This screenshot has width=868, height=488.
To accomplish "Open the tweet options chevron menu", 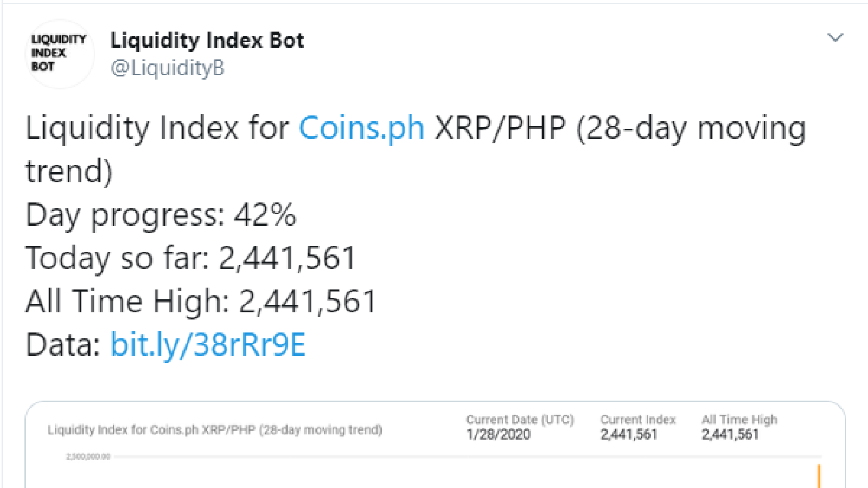I will 835,37.
